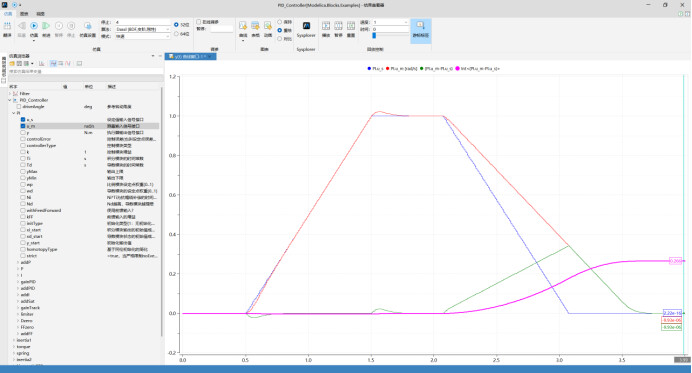
Task: Click the Translate icon at ribbon left
Action: (x=7, y=26)
